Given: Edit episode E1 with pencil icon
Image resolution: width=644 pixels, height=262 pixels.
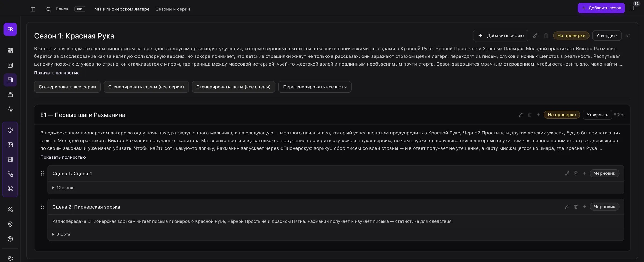Looking at the screenshot, I should click(521, 115).
